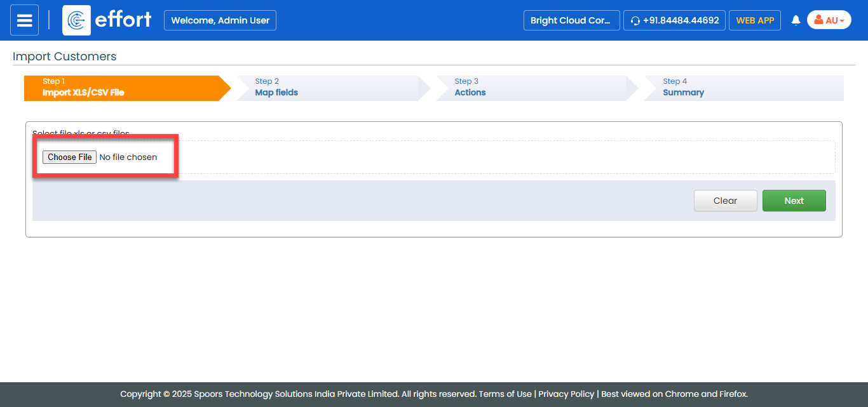Open the notifications bell

pos(796,20)
